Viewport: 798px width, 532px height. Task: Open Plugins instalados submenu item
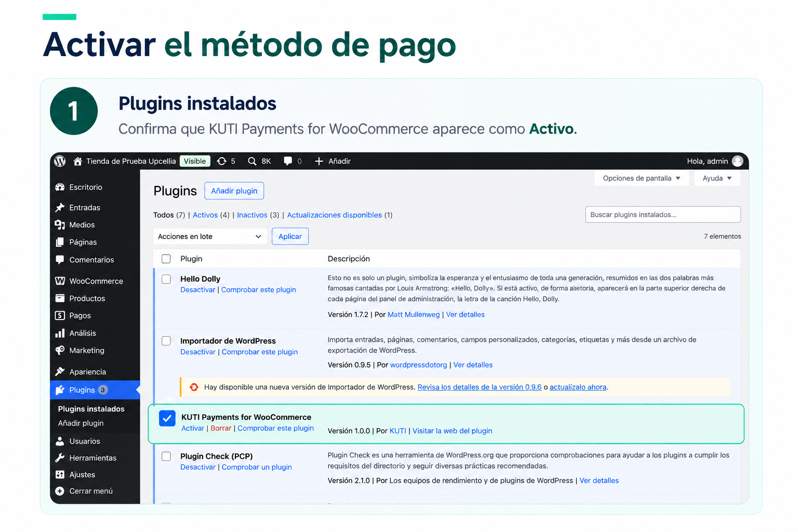tap(91, 409)
